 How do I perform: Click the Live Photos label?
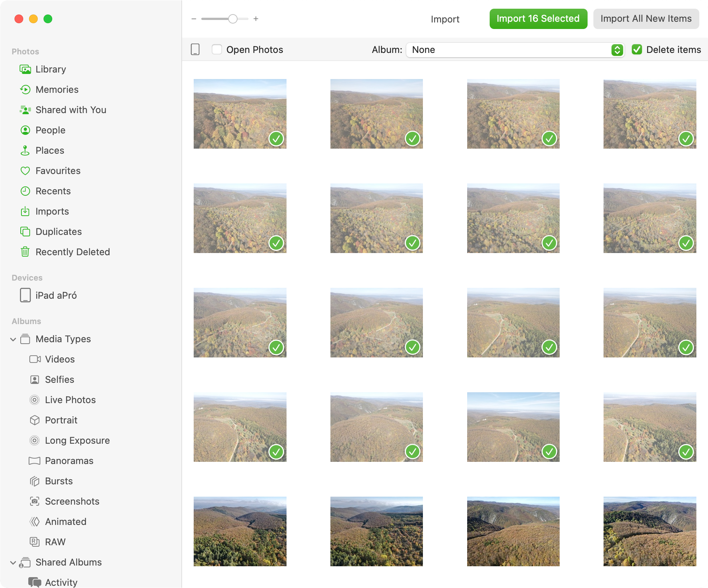70,400
